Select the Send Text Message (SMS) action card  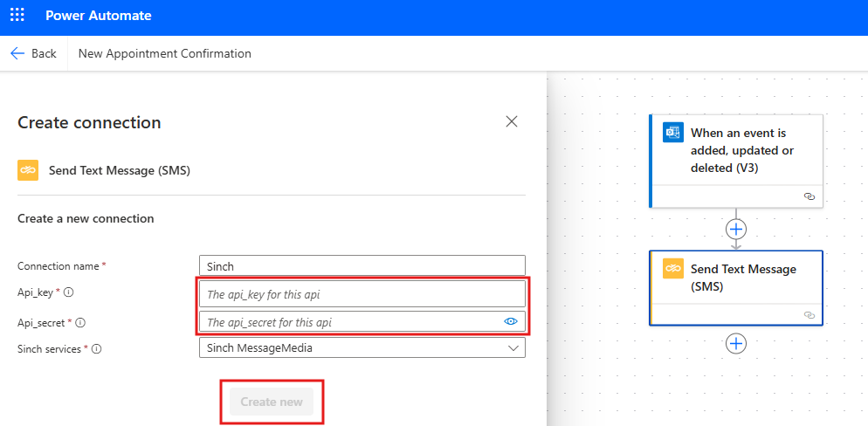click(x=736, y=288)
